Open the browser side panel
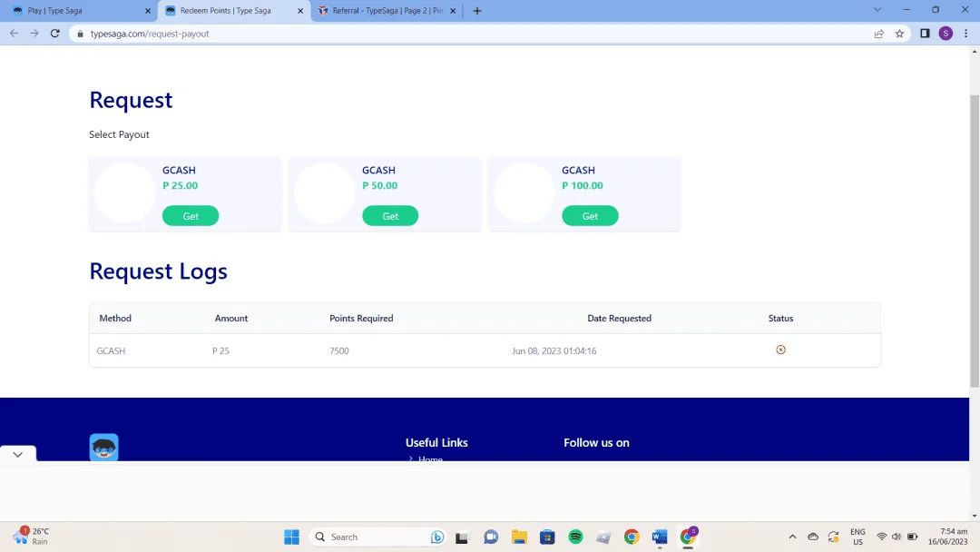Viewport: 980px width, 552px height. point(925,34)
